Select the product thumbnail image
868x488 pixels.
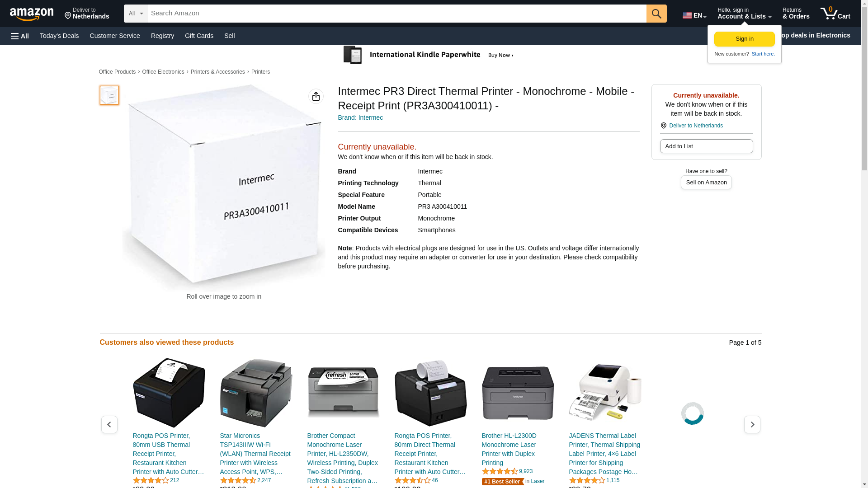point(109,95)
